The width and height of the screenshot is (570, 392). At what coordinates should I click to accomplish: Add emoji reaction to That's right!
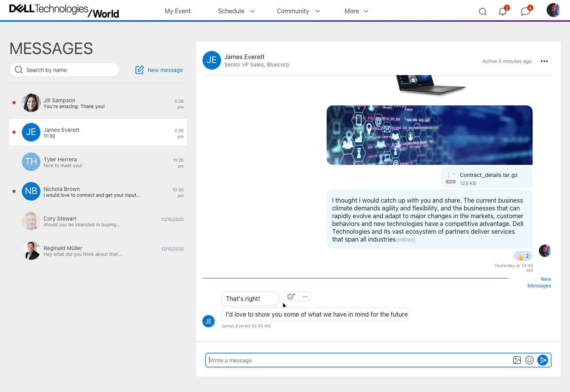[x=291, y=297]
